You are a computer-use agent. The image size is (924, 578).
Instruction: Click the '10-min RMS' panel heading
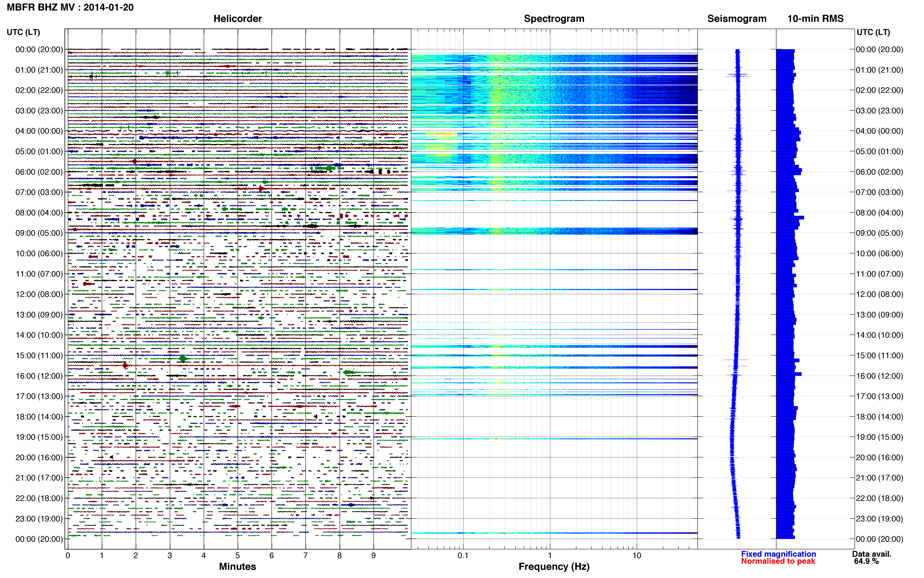point(815,19)
